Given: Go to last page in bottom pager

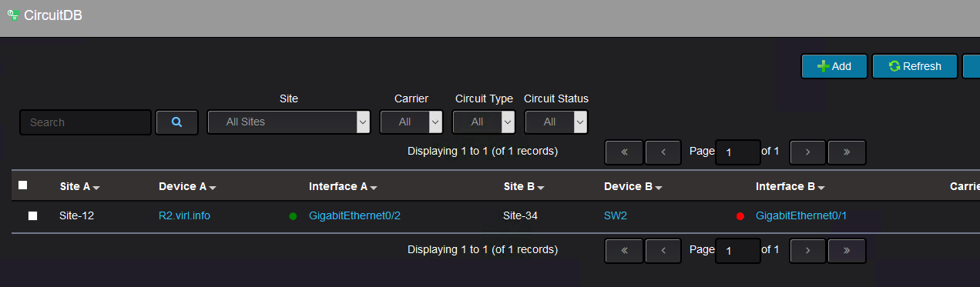Looking at the screenshot, I should [x=847, y=251].
